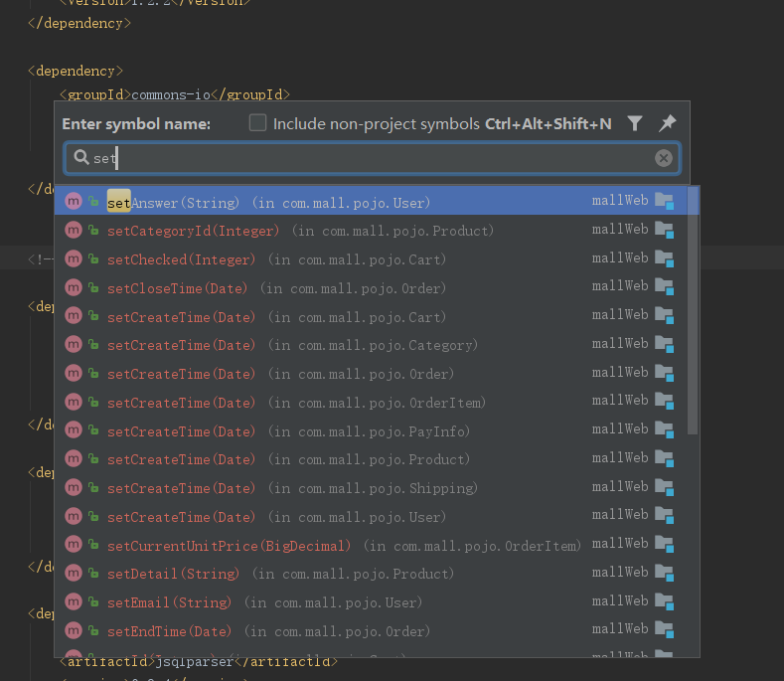Click the magnifier search icon
The width and height of the screenshot is (784, 681).
[81, 158]
